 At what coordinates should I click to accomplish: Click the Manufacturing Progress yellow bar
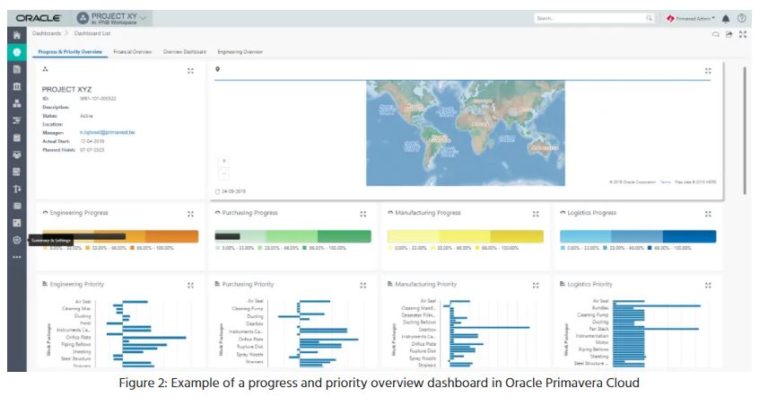point(465,236)
